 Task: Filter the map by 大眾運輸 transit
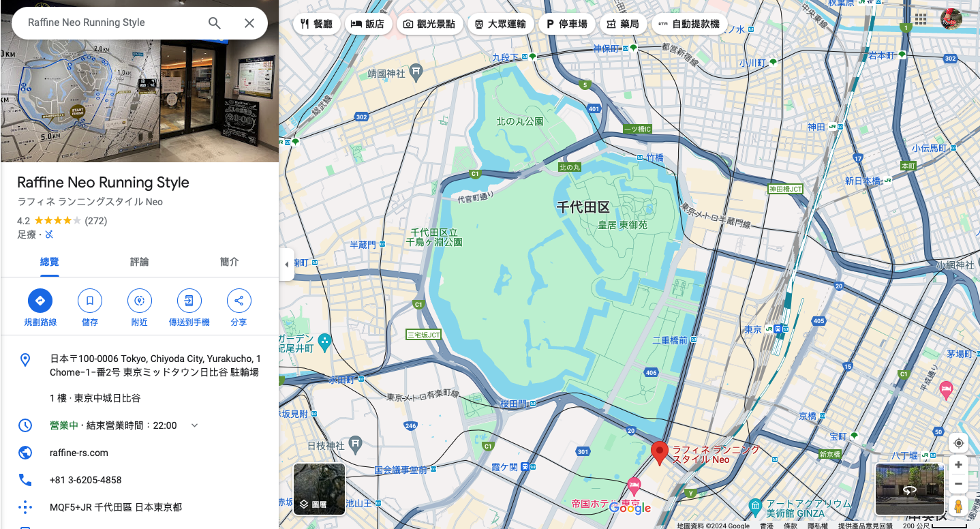[500, 24]
